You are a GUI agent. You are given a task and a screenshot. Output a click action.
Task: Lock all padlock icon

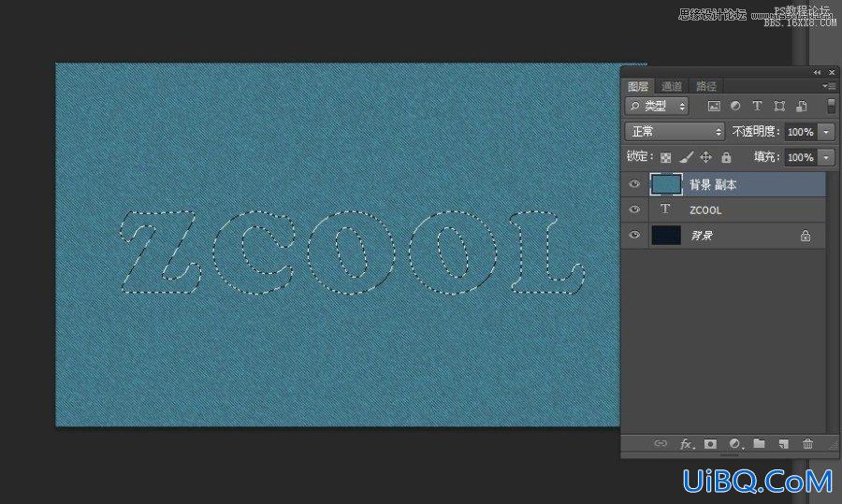(726, 157)
